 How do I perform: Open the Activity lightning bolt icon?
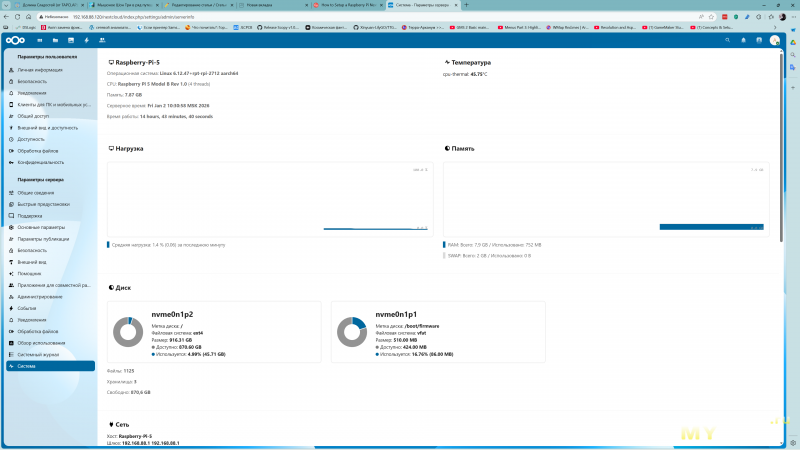click(x=87, y=40)
